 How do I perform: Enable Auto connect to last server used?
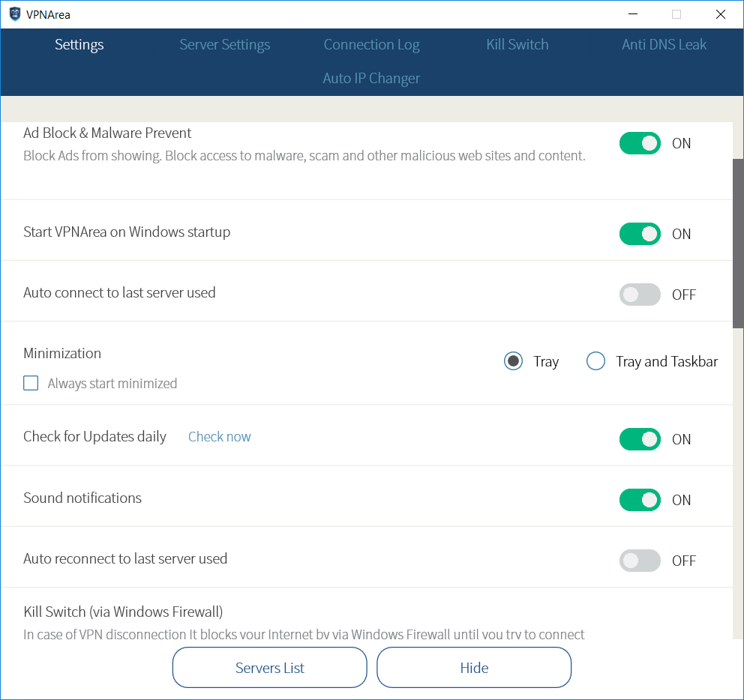pos(640,295)
